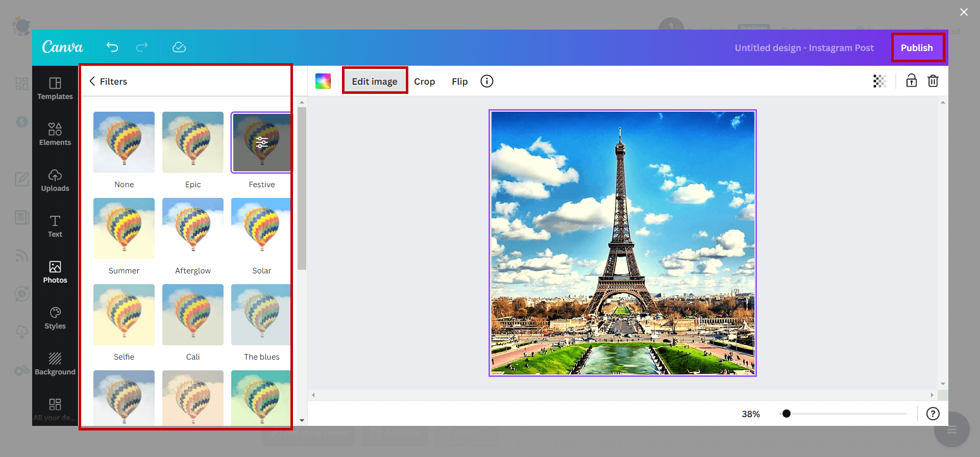This screenshot has height=457, width=980.
Task: Click the filters panel scroll-down arrow
Action: [x=302, y=421]
